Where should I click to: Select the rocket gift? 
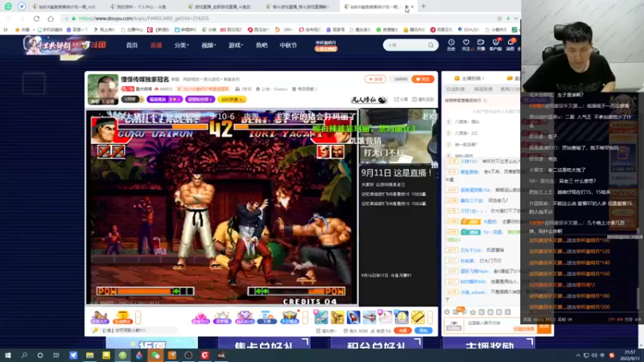coord(353,317)
